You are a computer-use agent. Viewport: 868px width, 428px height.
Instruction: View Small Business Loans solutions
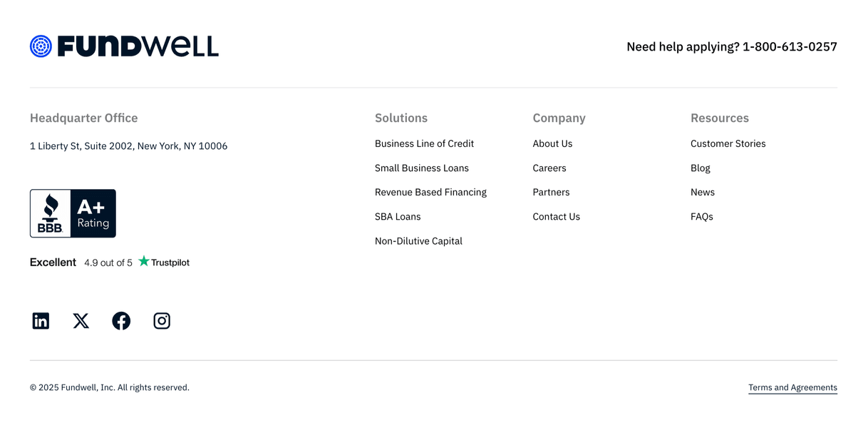click(x=421, y=168)
